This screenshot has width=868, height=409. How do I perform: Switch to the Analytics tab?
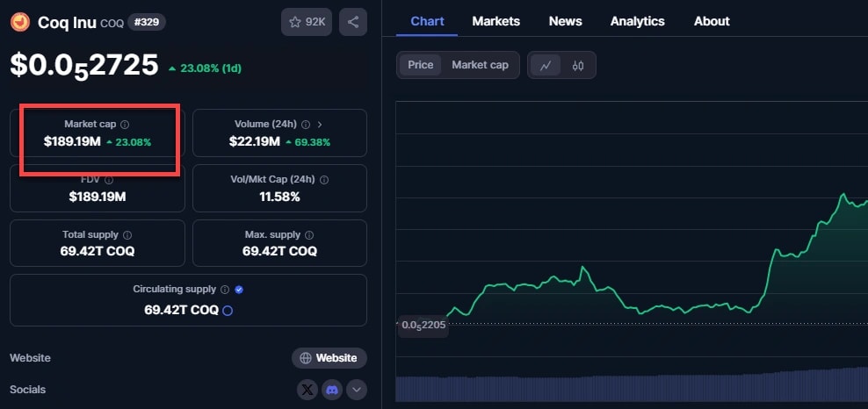click(x=637, y=21)
